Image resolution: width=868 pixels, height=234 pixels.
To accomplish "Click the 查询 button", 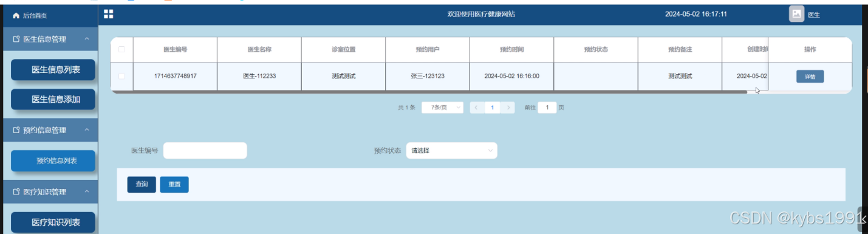I will 142,185.
